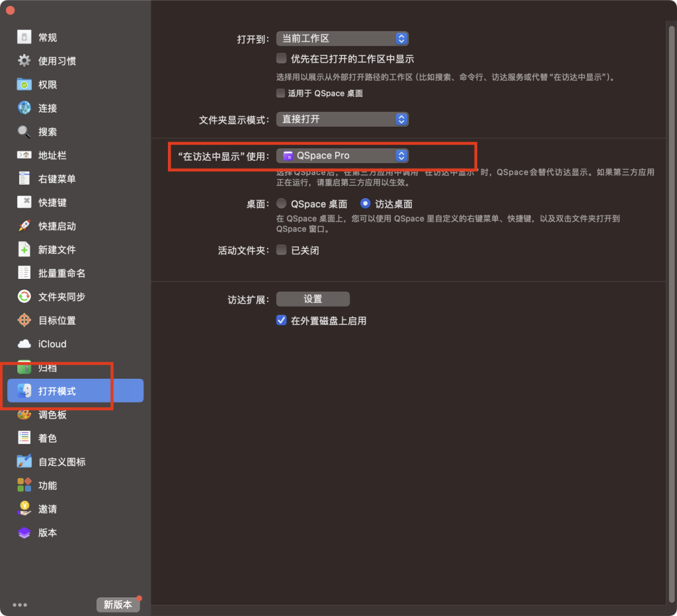
Task: Click the 目标位置 crosshair target icon
Action: [24, 321]
